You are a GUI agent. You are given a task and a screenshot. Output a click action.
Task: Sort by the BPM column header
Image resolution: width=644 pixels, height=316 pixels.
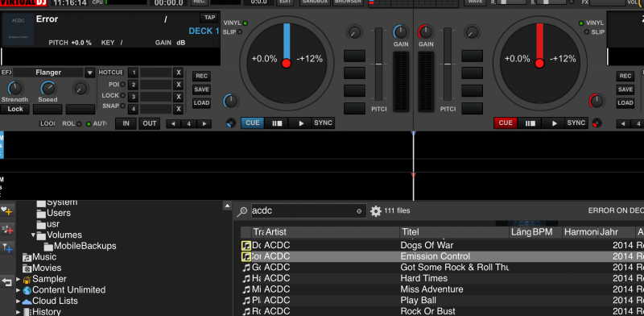click(547, 232)
